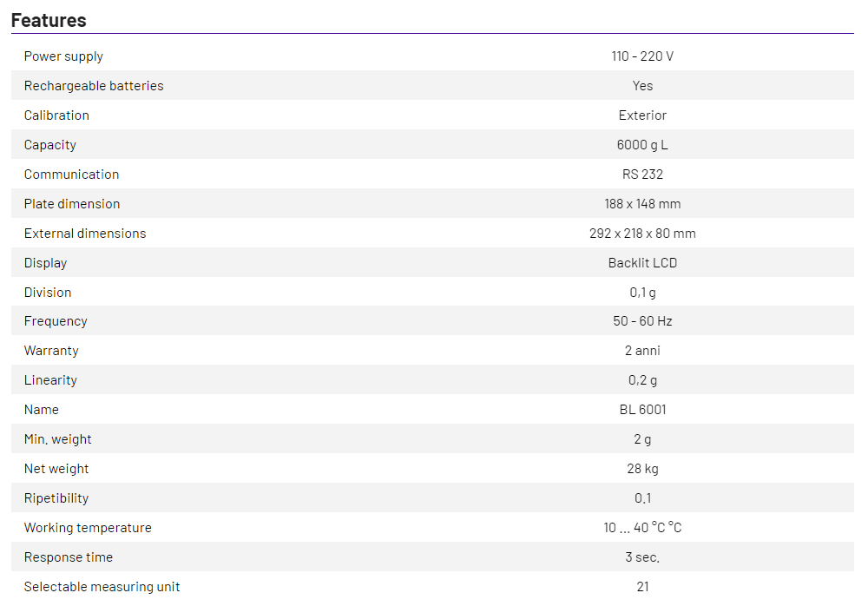The image size is (868, 606).
Task: Click the Min. weight label
Action: point(58,439)
